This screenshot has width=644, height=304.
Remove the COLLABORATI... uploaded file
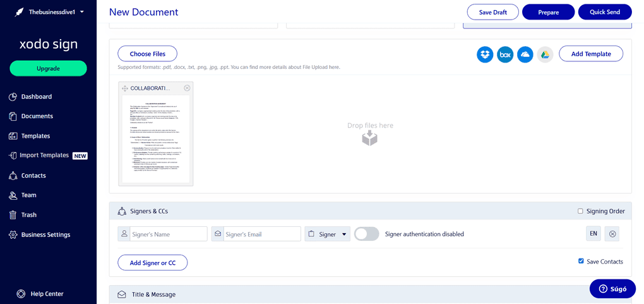(187, 88)
